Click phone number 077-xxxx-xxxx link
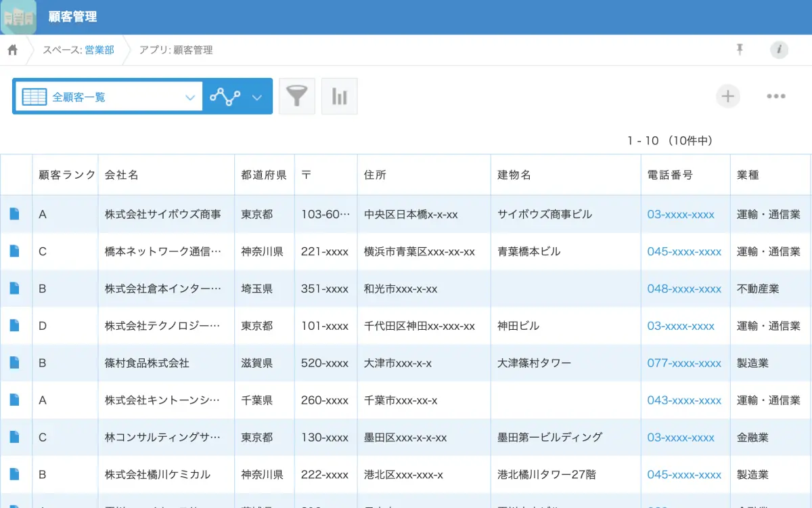 coord(684,363)
